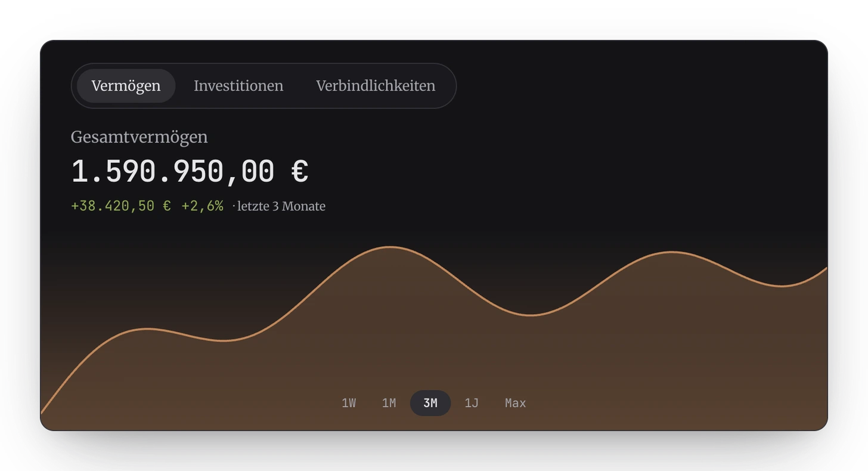Click the first small hump of the chart
The width and height of the screenshot is (868, 471).
[148, 329]
